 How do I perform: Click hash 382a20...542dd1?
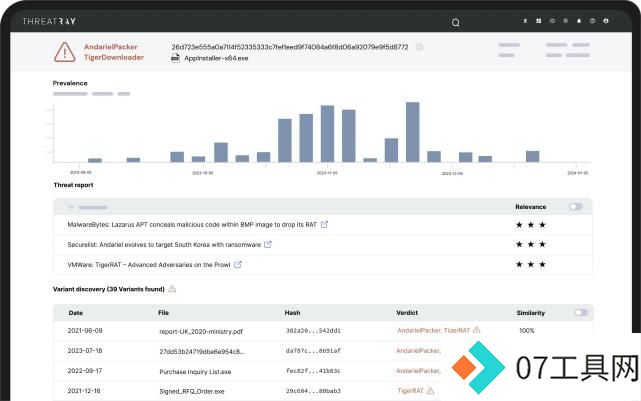[313, 331]
